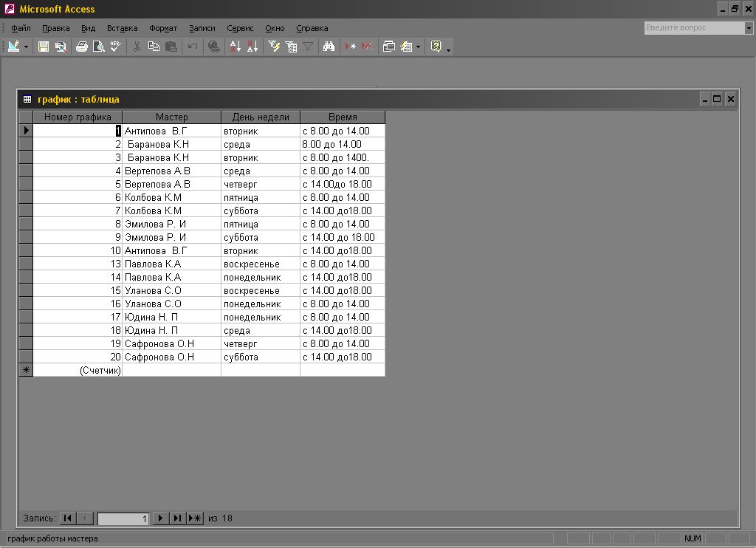756x548 pixels.
Task: Open Print Preview icon
Action: [99, 47]
